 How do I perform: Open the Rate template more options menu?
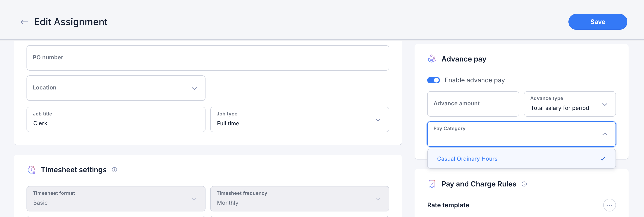point(609,205)
